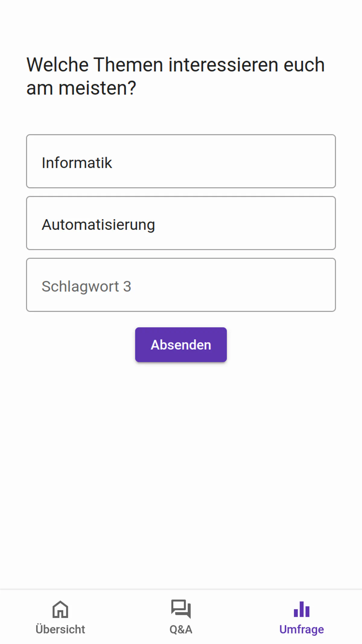Click the word "Automatisierung" in the field

pos(98,225)
